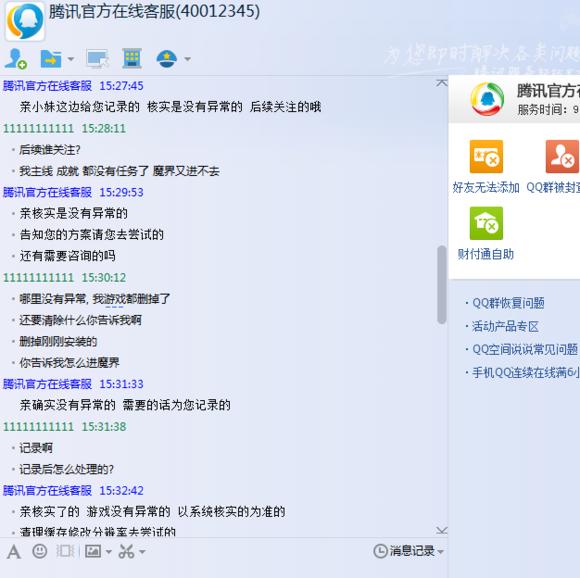The width and height of the screenshot is (580, 578).
Task: Expand the 消息记录 dropdown arrow
Action: point(440,552)
